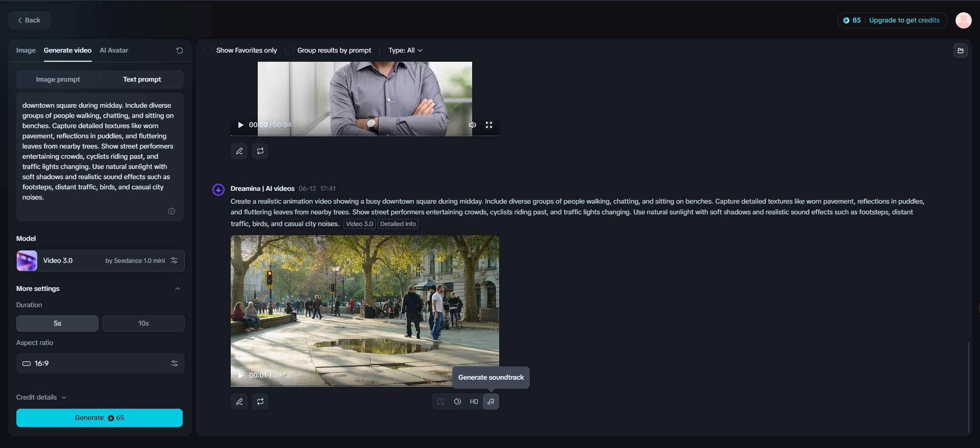Image resolution: width=980 pixels, height=448 pixels.
Task: Open the assets folder icon
Action: 960,51
